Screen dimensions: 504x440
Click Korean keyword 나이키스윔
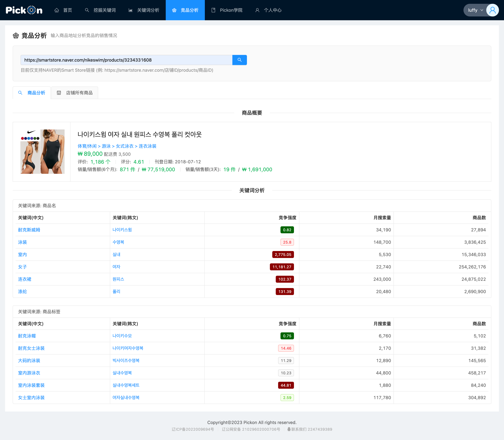click(x=122, y=230)
